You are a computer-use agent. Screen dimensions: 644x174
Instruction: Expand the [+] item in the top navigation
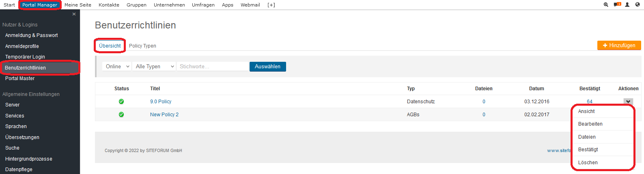(x=271, y=5)
